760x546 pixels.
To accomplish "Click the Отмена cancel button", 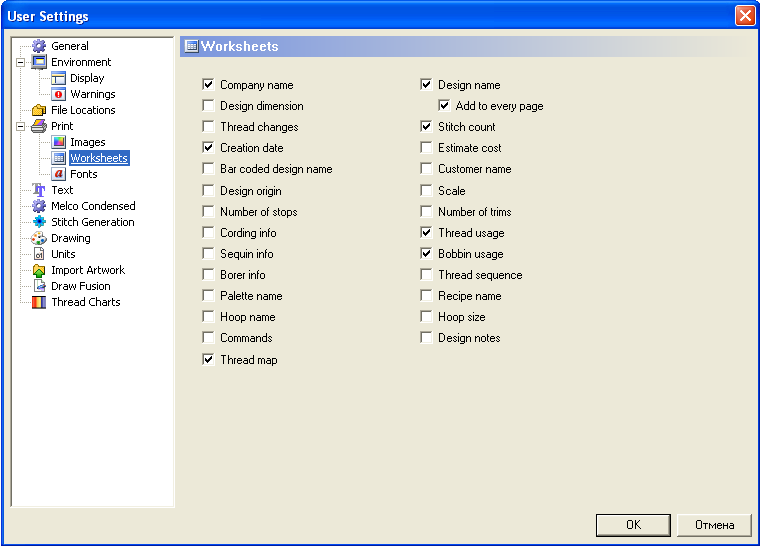I will pyautogui.click(x=714, y=525).
